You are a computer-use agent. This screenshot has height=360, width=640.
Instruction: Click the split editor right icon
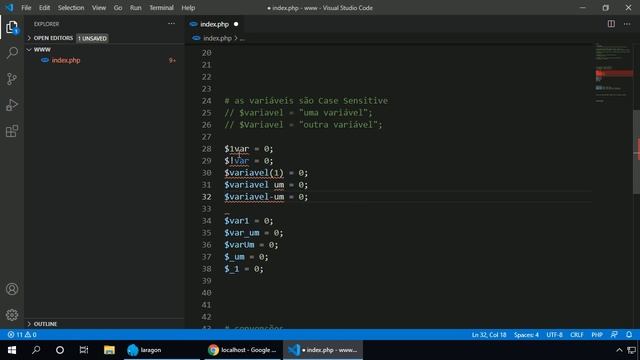611,24
